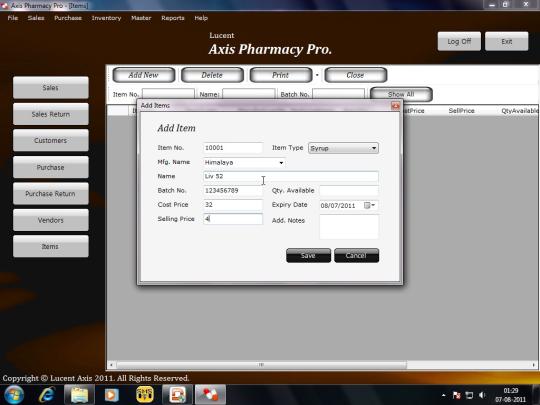Open Sales from the sidebar
The height and width of the screenshot is (405, 540).
(51, 87)
